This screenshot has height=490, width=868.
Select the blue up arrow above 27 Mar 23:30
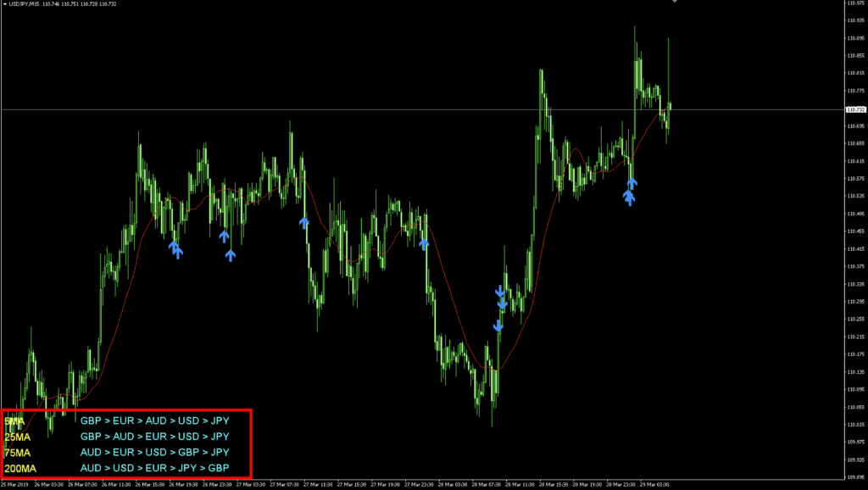(423, 243)
